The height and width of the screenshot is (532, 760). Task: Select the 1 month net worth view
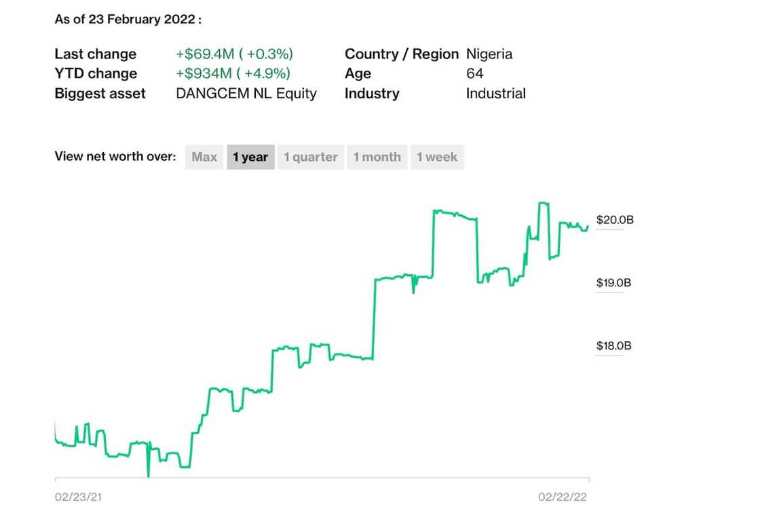[377, 157]
